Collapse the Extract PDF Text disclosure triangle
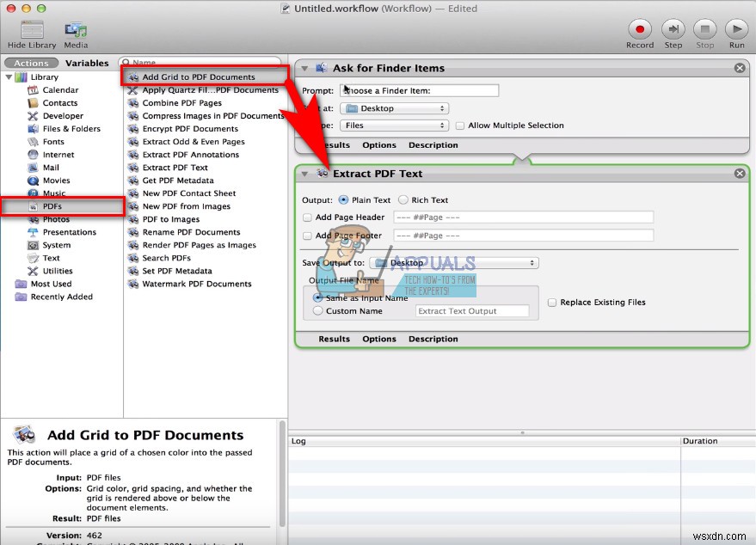This screenshot has height=545, width=756. [304, 173]
